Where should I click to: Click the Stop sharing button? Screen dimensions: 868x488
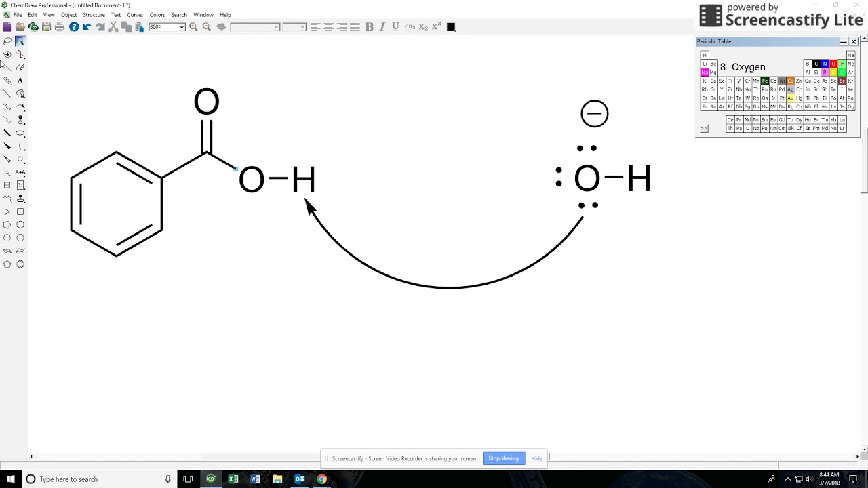tap(504, 458)
